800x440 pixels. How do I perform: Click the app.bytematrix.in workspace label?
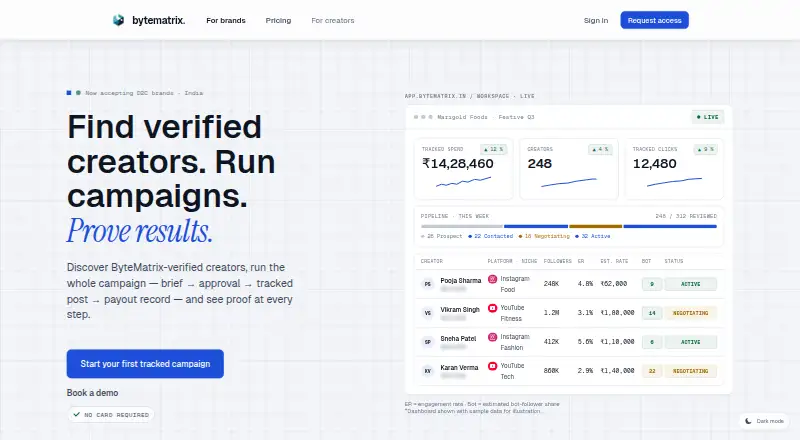[469, 96]
